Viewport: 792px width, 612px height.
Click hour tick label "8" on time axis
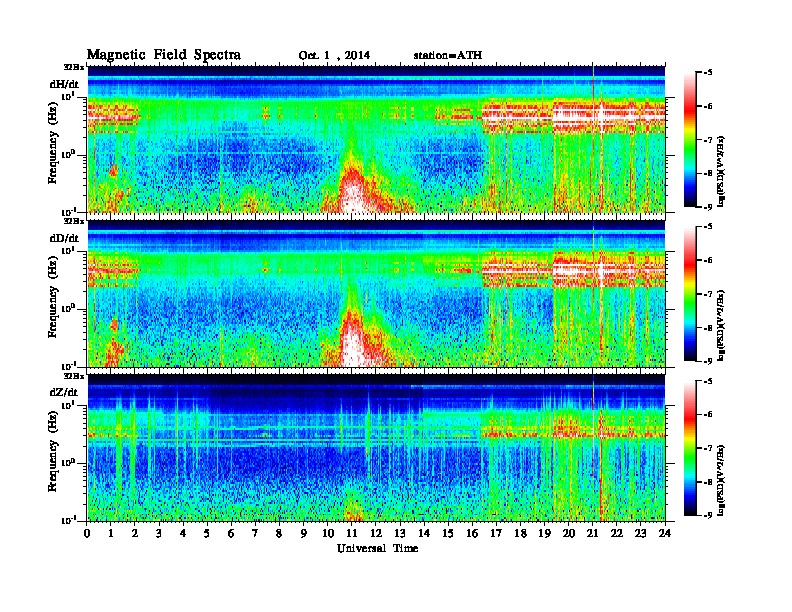coord(280,533)
